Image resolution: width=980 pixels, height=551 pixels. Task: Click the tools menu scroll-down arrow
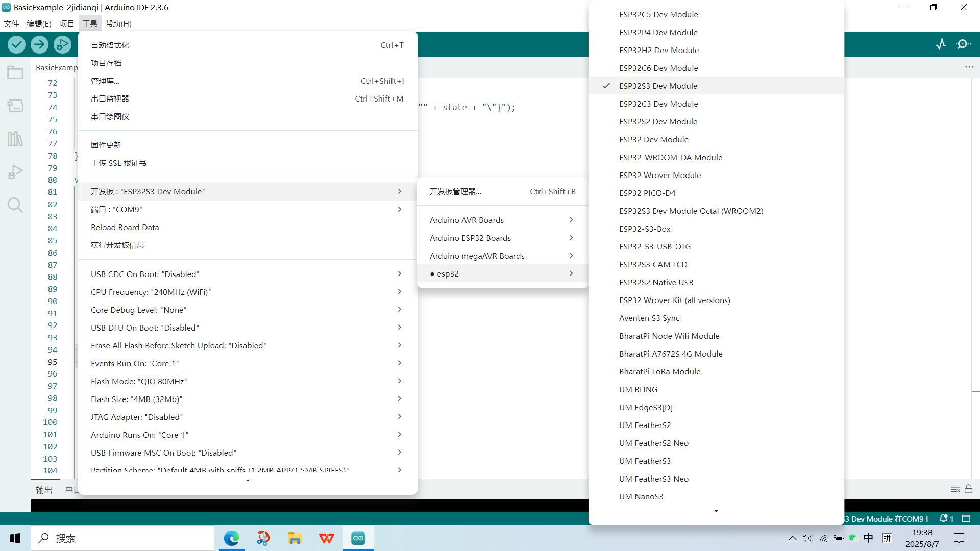(x=248, y=480)
